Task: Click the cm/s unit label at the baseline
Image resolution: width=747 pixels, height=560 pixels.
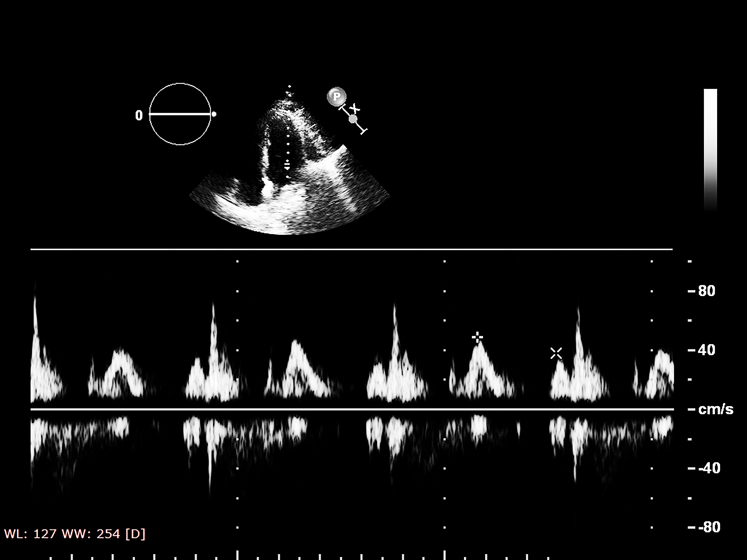Action: tap(715, 409)
